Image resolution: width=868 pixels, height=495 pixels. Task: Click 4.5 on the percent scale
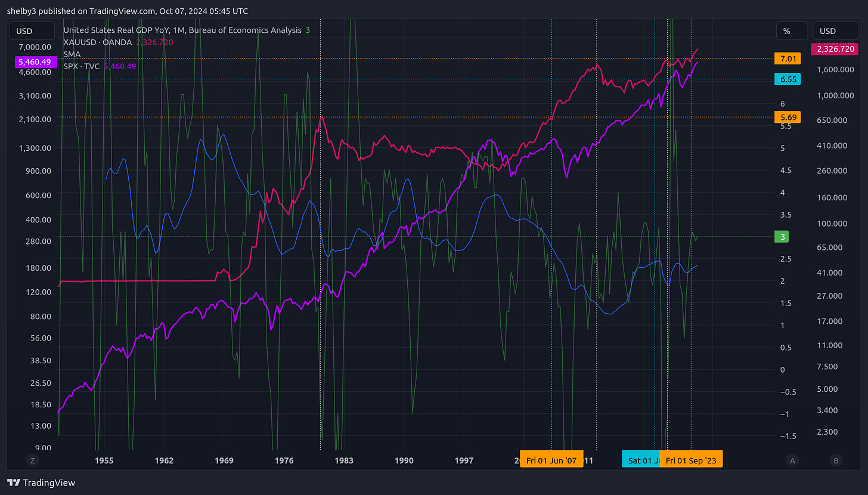point(786,171)
